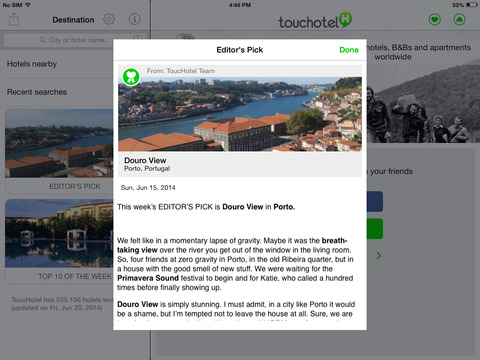The width and height of the screenshot is (480, 360).
Task: Tap the Porto, Portugal location text
Action: point(147,169)
